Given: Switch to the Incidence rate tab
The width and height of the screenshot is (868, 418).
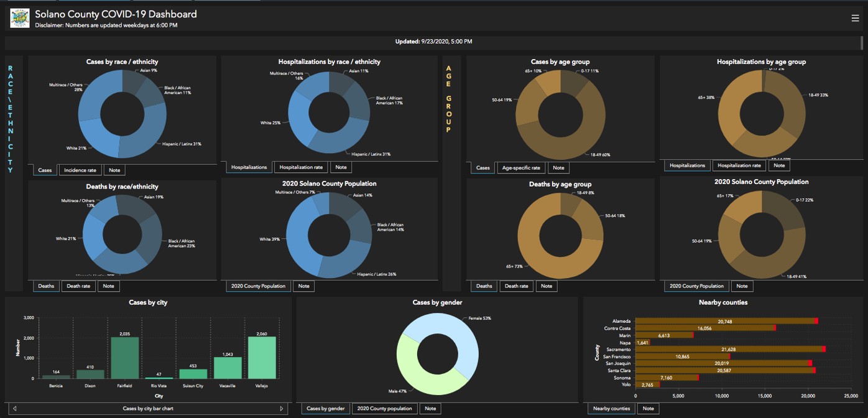Looking at the screenshot, I should click(x=80, y=170).
